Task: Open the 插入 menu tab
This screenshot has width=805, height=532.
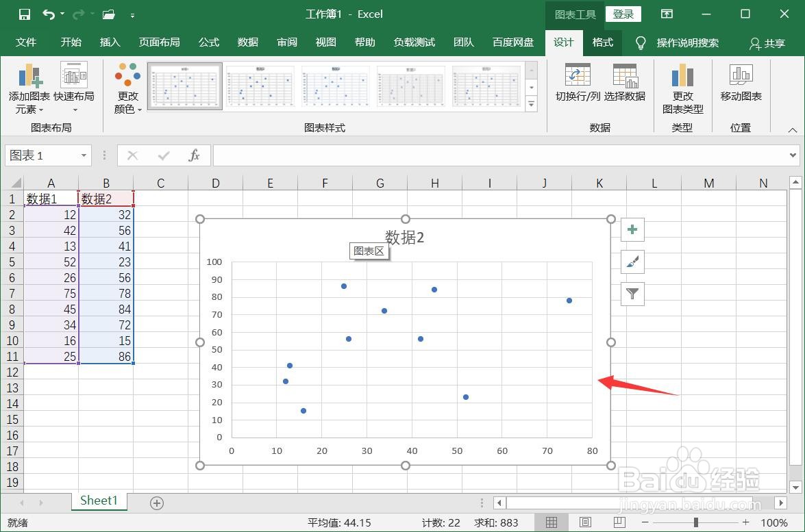Action: 110,42
